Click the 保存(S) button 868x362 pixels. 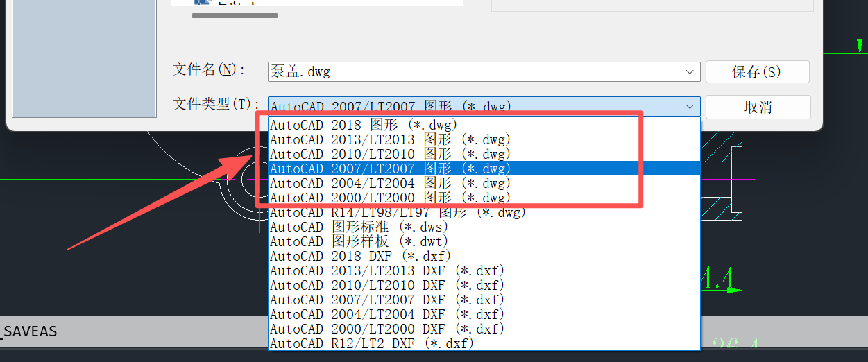pyautogui.click(x=758, y=72)
